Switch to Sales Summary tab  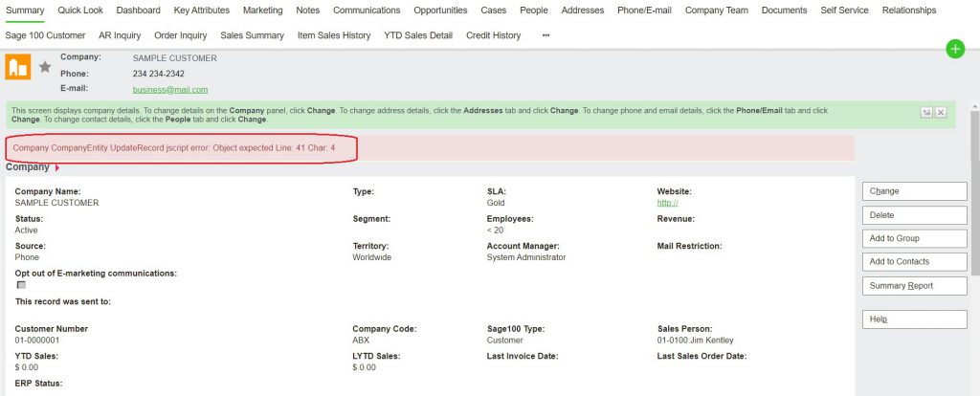pos(253,35)
